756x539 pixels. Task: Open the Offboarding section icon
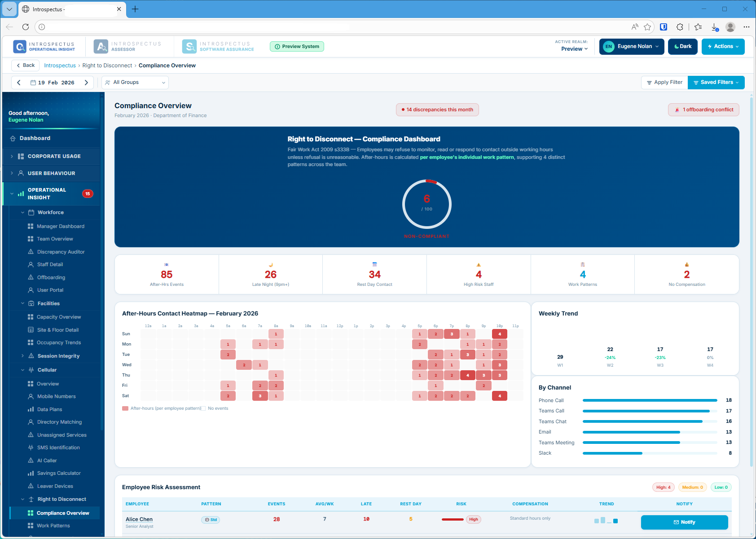[30, 277]
